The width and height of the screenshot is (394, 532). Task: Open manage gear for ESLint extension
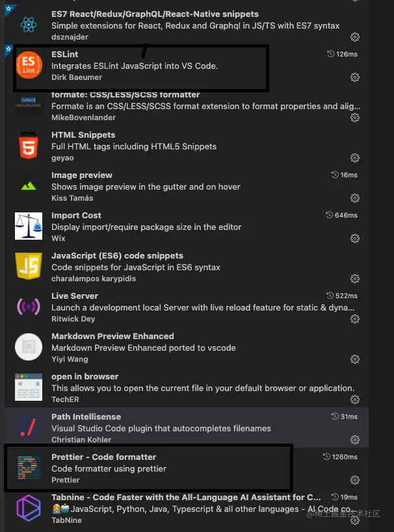coord(355,77)
